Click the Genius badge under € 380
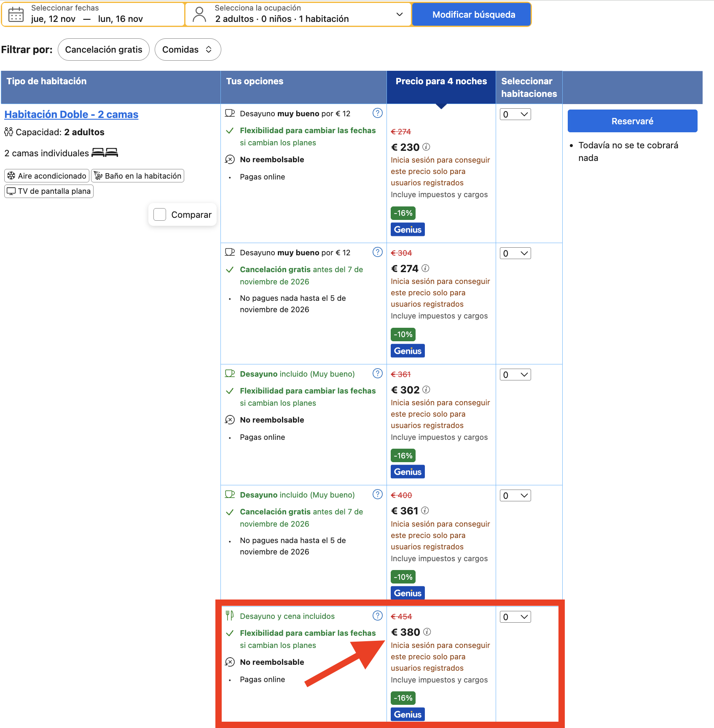The image size is (714, 728). click(x=408, y=715)
